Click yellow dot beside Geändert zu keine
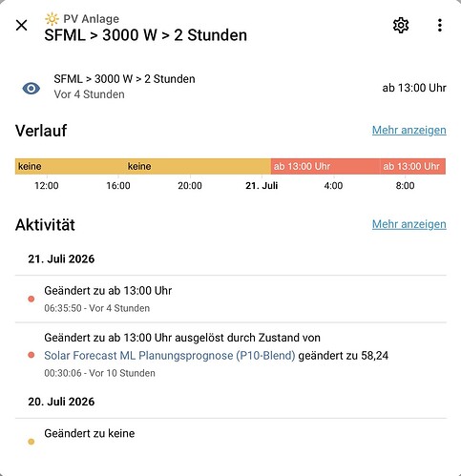This screenshot has height=476, width=461. tap(31, 442)
